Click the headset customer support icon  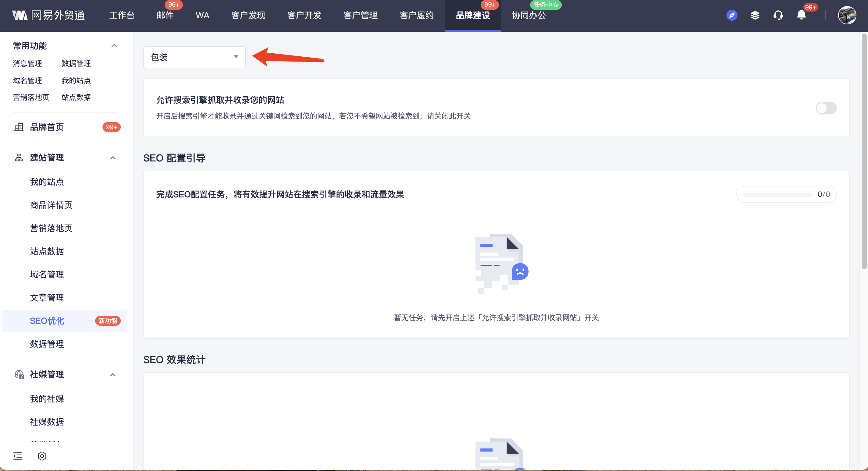click(778, 15)
